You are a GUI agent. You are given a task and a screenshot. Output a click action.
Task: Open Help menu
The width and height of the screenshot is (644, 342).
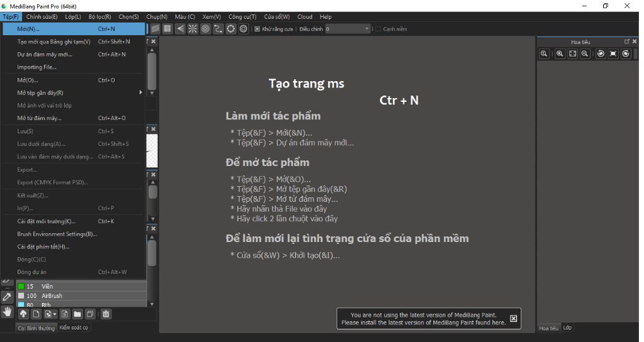326,17
